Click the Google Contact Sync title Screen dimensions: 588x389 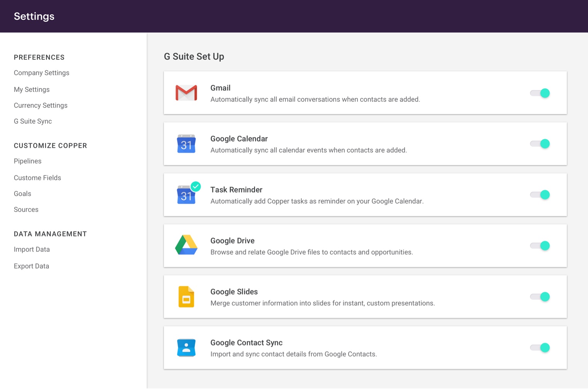pyautogui.click(x=246, y=343)
